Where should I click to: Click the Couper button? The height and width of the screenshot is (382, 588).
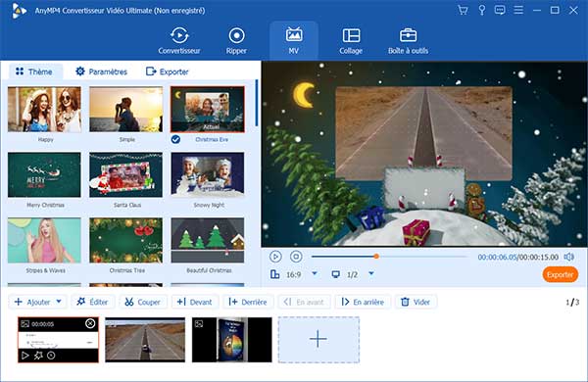click(x=143, y=302)
